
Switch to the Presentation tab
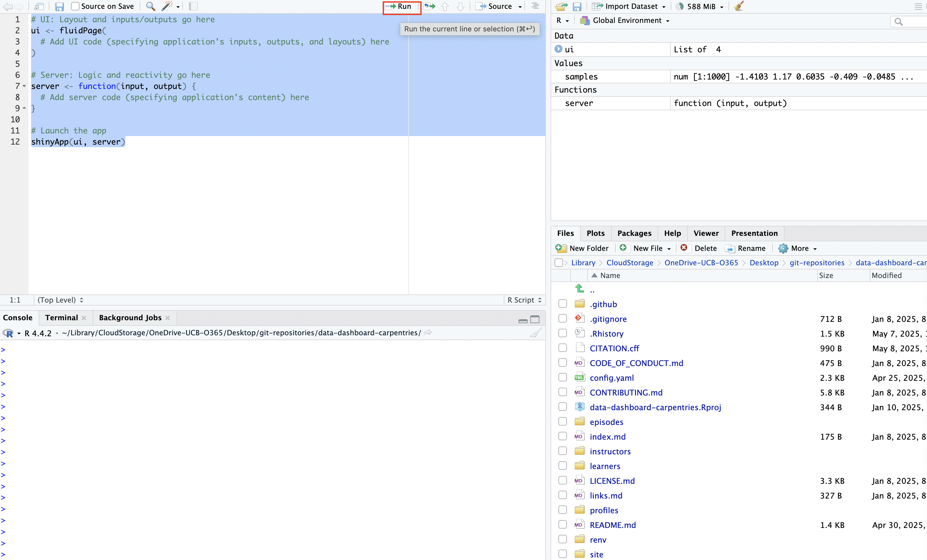(x=754, y=234)
